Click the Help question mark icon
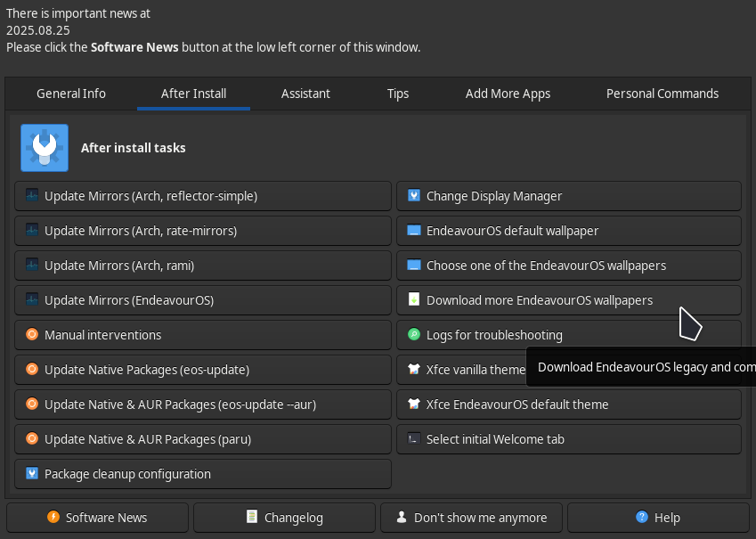 (641, 518)
